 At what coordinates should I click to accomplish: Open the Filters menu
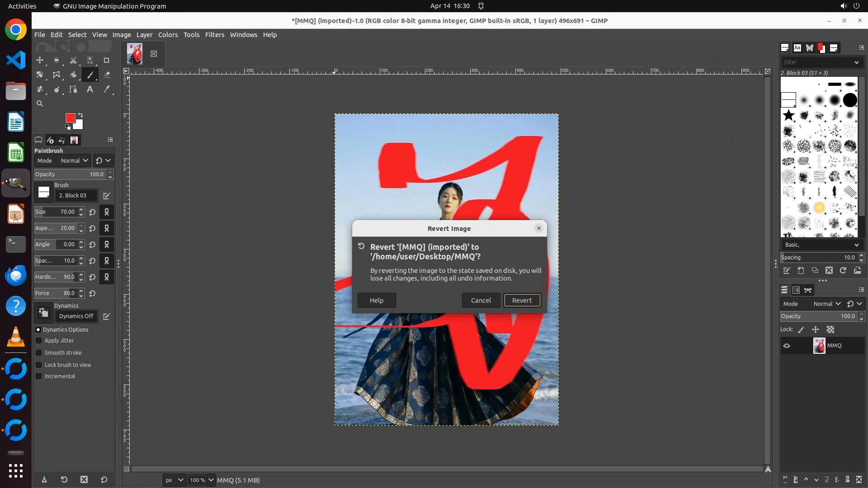click(214, 35)
